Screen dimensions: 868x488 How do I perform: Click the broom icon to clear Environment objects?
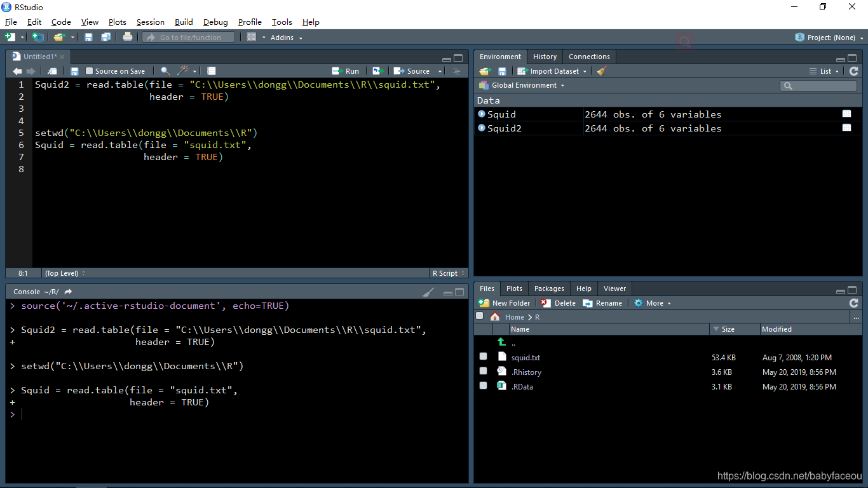tap(602, 71)
